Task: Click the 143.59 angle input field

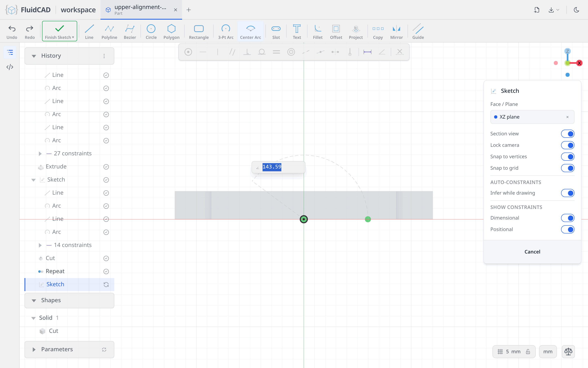Action: pos(278,167)
